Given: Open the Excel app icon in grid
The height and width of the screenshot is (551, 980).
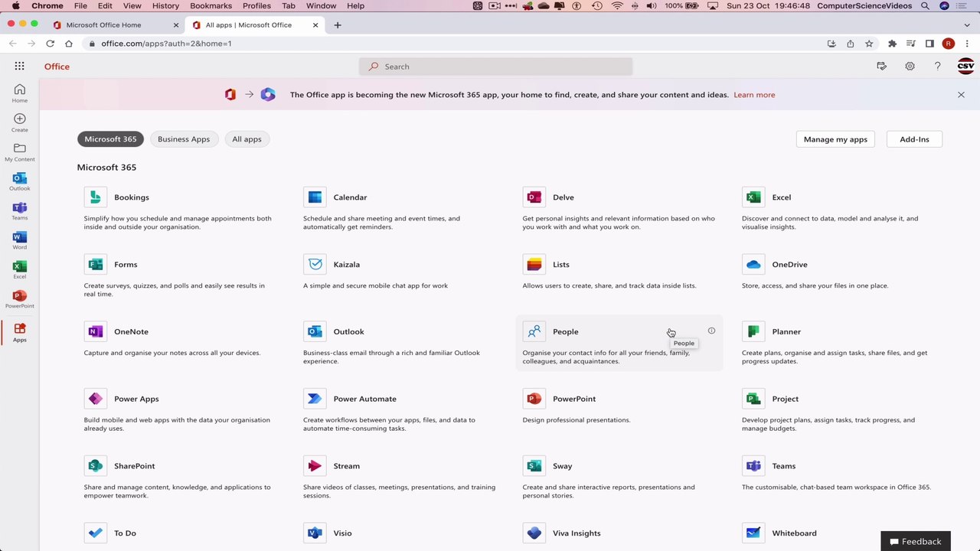Looking at the screenshot, I should click(753, 197).
